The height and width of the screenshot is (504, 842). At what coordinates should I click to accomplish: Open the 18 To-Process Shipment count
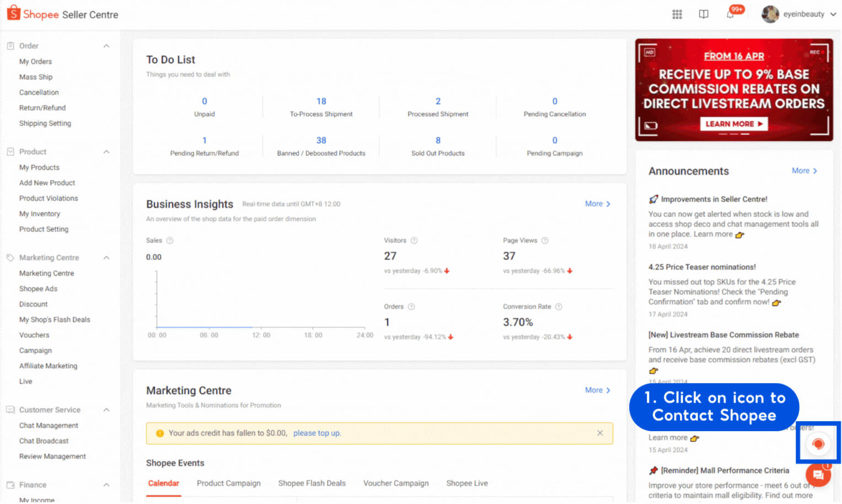tap(321, 101)
